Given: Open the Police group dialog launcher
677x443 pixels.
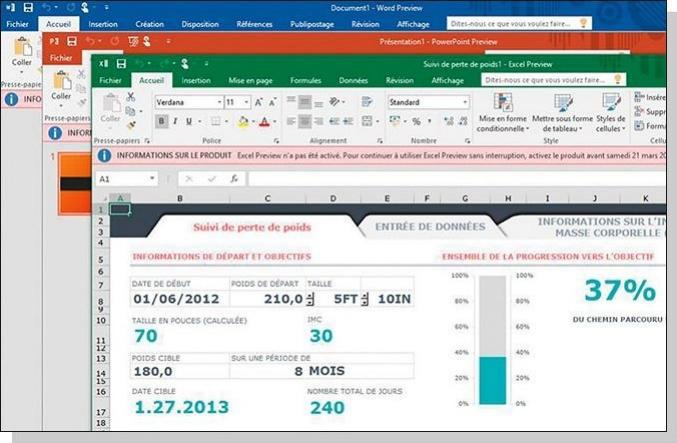Looking at the screenshot, I should click(x=276, y=141).
